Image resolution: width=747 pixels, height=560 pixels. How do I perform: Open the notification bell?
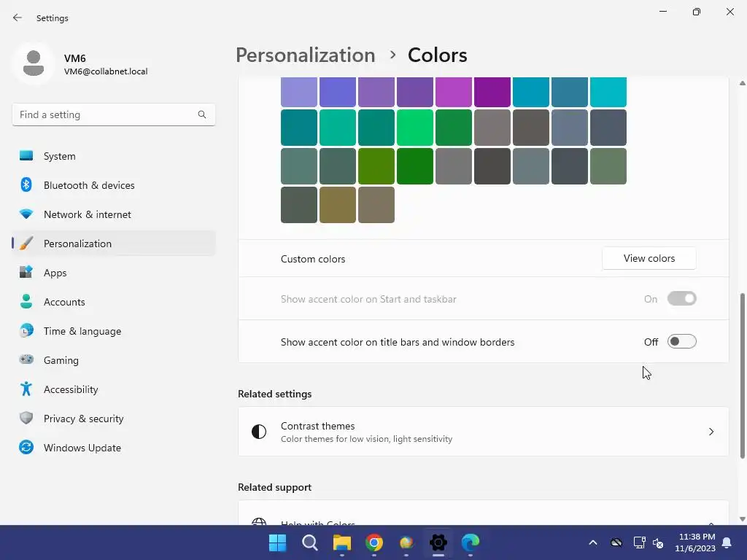727,542
